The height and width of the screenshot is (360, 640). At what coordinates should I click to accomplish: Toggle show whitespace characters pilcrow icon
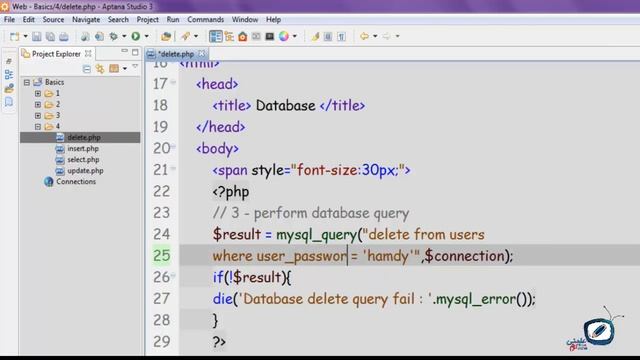[x=342, y=37]
